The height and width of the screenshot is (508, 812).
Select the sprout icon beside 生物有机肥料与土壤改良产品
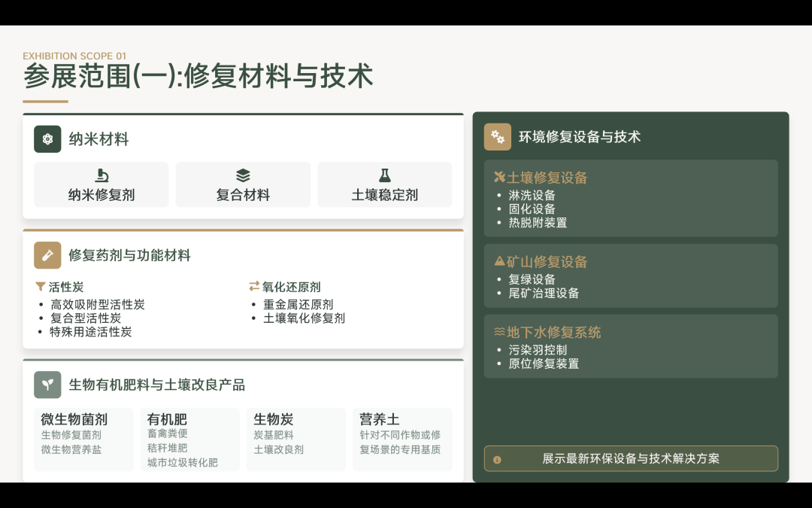click(x=47, y=385)
